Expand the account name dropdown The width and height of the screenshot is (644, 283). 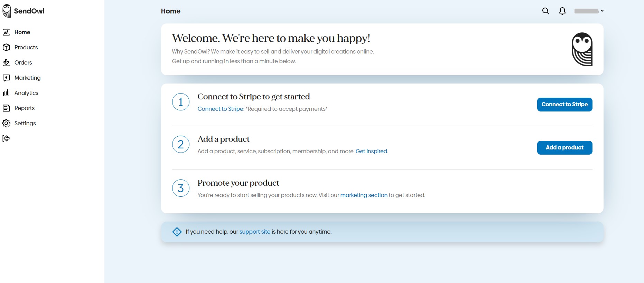coord(589,11)
